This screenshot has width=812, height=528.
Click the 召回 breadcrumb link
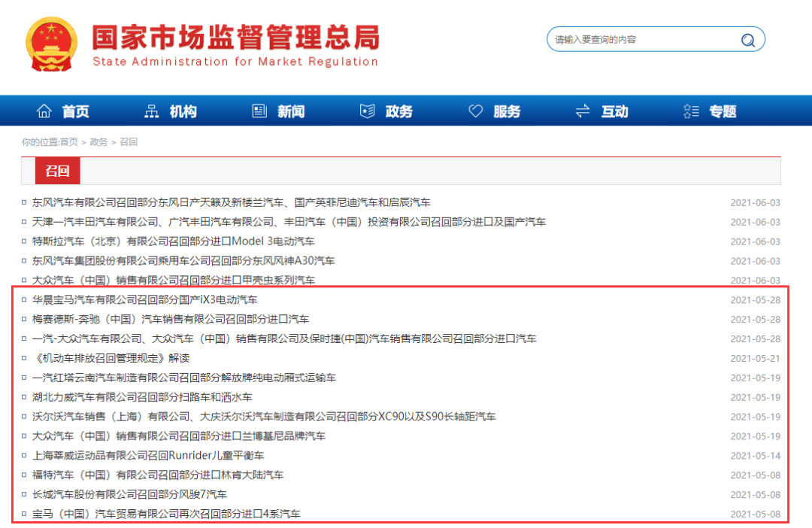pyautogui.click(x=129, y=142)
